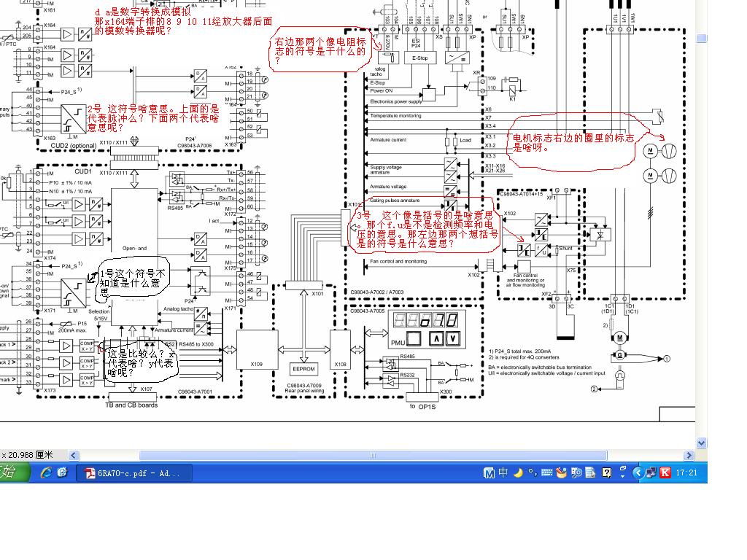Toggle the punctuation mode icon
747x560 pixels.
533,472
